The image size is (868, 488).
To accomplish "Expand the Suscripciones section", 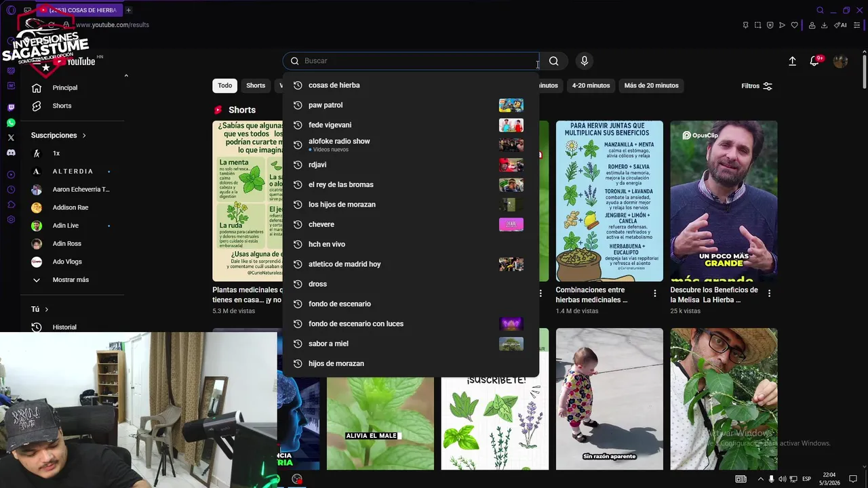I will [x=58, y=136].
